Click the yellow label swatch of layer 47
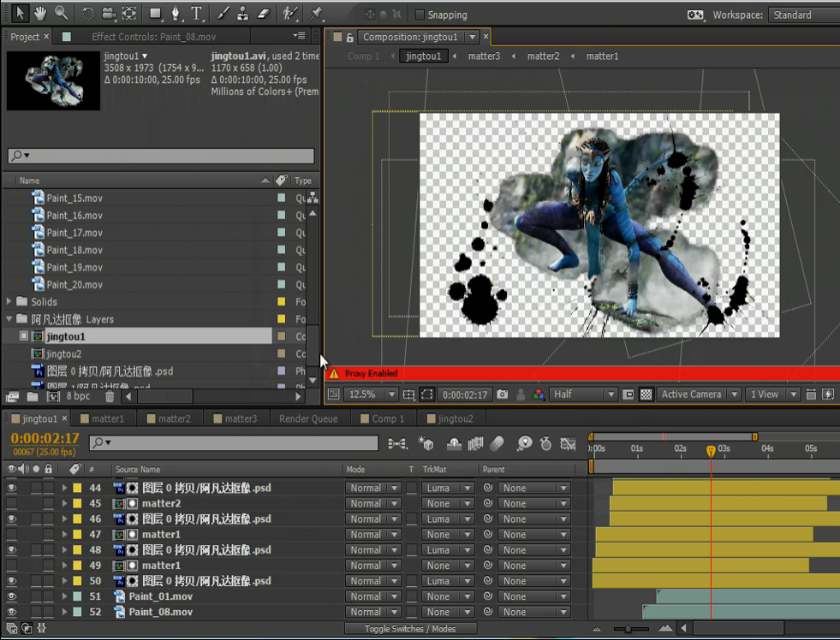The image size is (840, 640). [x=77, y=535]
